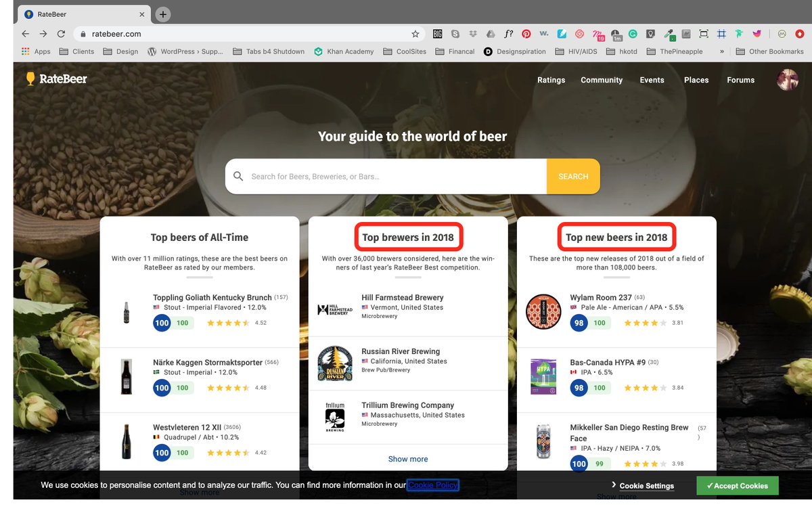The width and height of the screenshot is (812, 515).
Task: Open the Tabs b4 Shutdown bookmark folder
Action: 269,51
